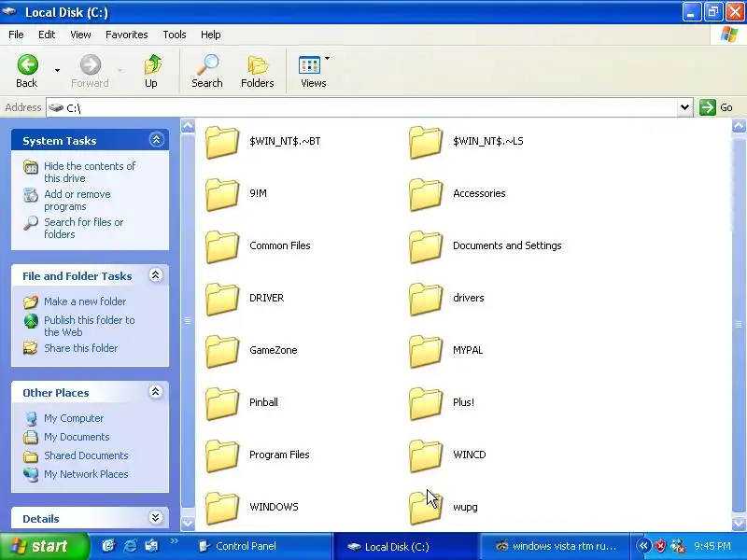This screenshot has height=560, width=747.
Task: Select the WINDOWS folder icon
Action: pyautogui.click(x=222, y=508)
